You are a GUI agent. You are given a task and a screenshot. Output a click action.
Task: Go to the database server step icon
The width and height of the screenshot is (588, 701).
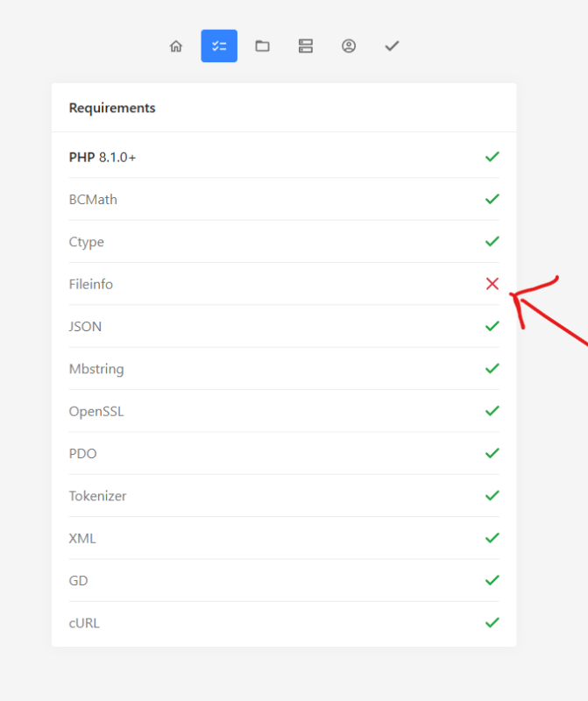pos(305,46)
